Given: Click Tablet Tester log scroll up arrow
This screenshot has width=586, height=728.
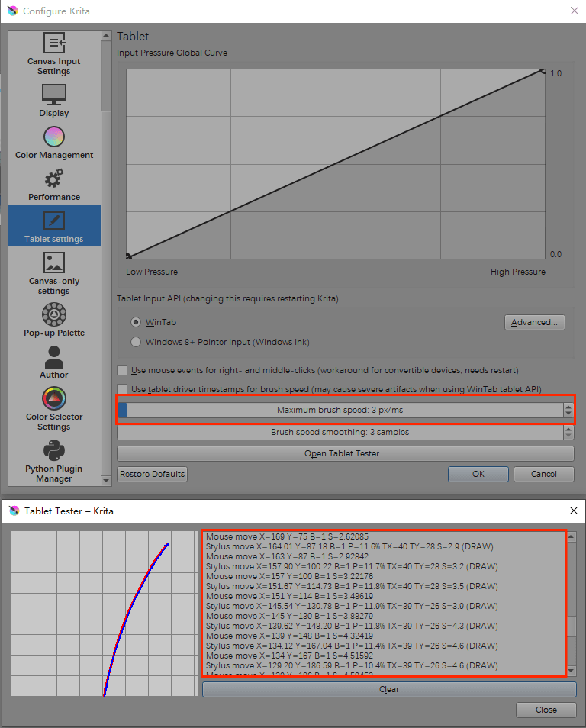Looking at the screenshot, I should (x=572, y=536).
